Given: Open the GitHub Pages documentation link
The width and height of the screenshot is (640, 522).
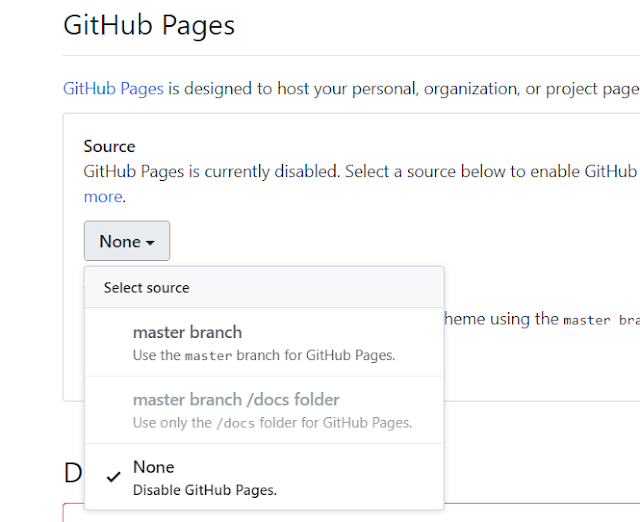Looking at the screenshot, I should (113, 89).
